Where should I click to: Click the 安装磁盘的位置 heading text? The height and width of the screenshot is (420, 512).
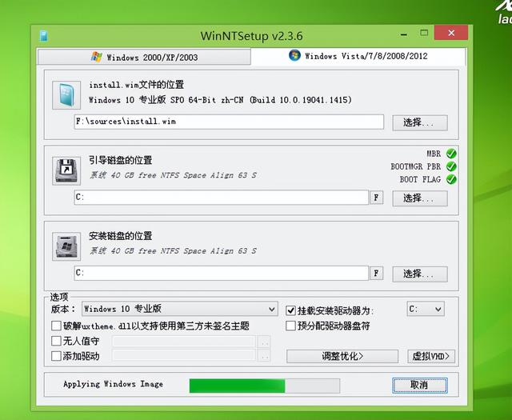pyautogui.click(x=121, y=236)
